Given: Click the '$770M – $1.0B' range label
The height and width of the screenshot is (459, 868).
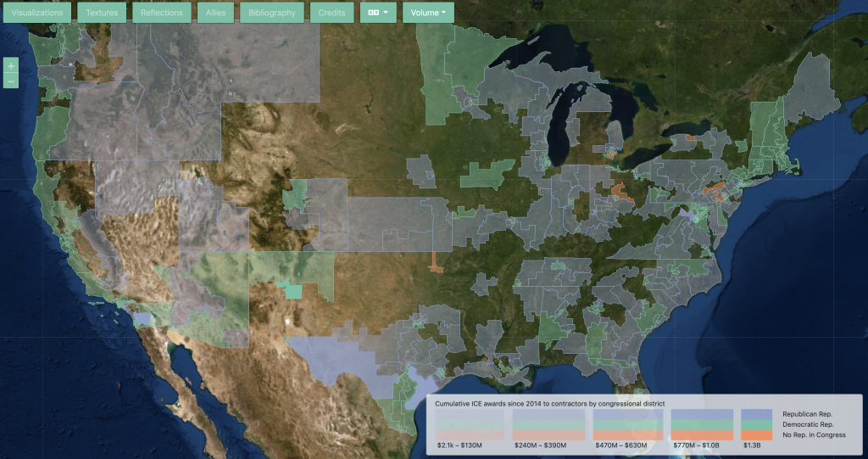Looking at the screenshot, I should click(x=695, y=445).
